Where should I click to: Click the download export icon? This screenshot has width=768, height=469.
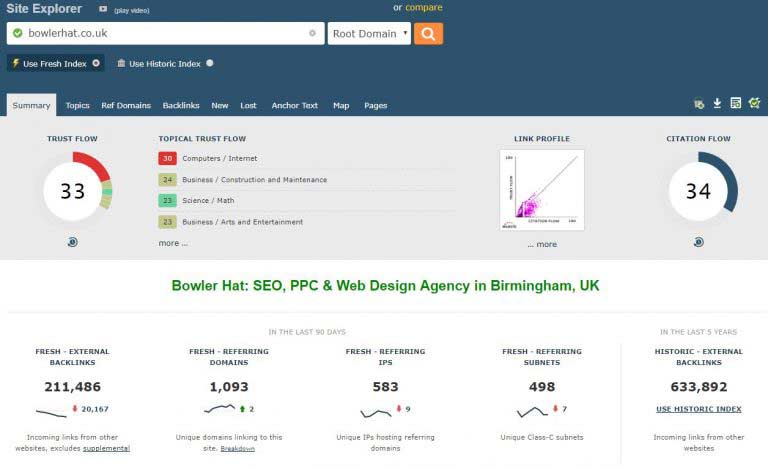tap(717, 103)
